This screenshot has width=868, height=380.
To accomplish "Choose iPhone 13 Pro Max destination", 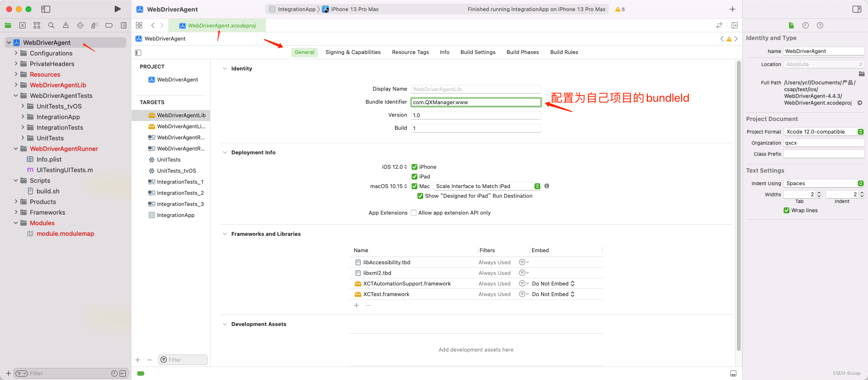I will [350, 9].
